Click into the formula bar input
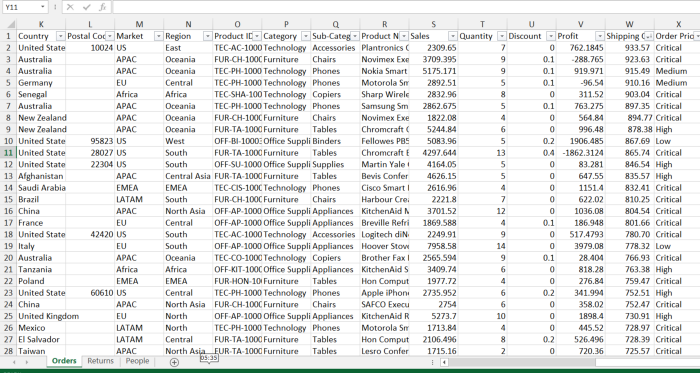700x373 pixels. coord(406,7)
